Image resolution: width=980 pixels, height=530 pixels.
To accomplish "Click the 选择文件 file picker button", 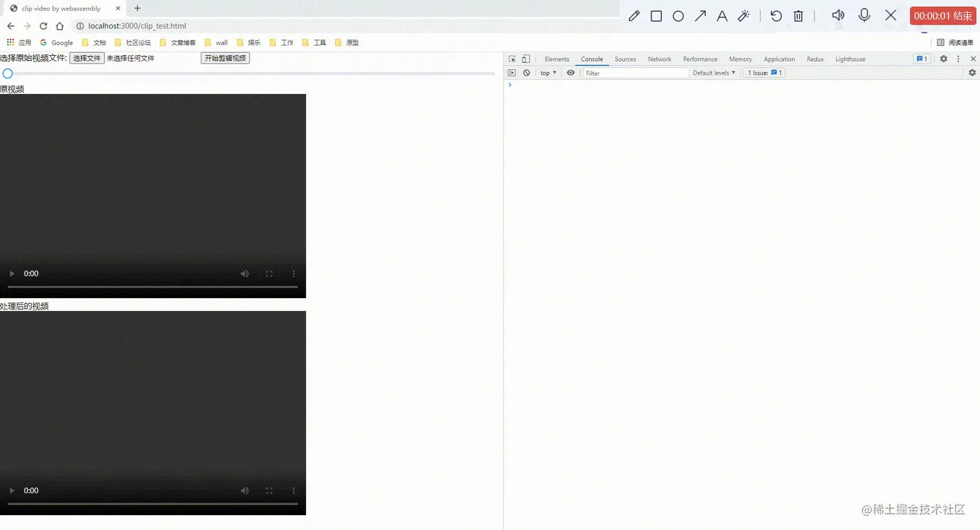I will 86,58.
